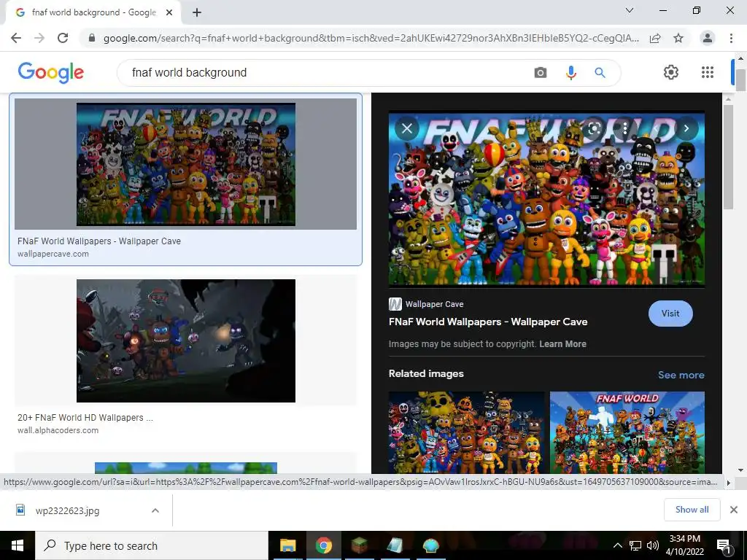The image size is (747, 560).
Task: Open the first related image thumbnail
Action: (x=466, y=432)
